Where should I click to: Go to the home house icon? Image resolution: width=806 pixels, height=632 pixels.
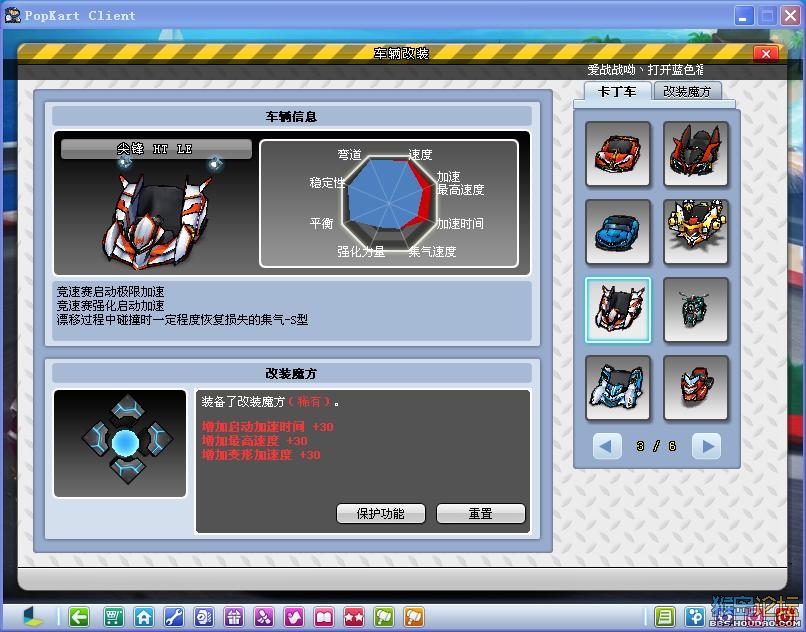click(x=143, y=617)
